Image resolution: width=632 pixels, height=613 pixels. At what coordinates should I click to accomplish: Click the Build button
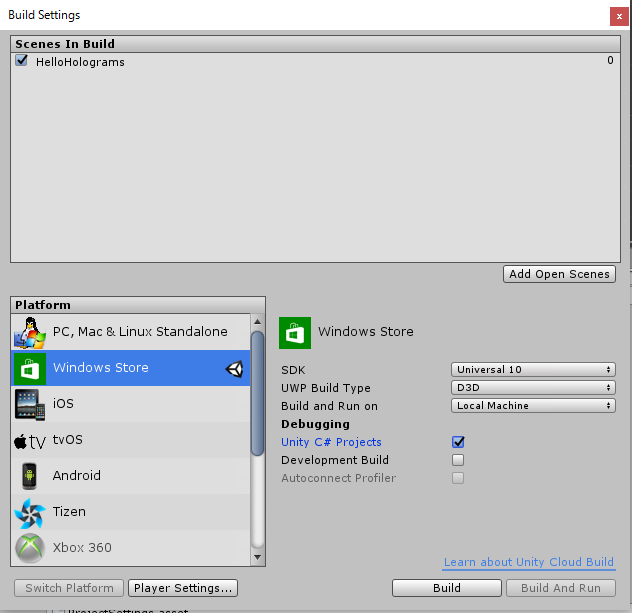click(x=447, y=588)
